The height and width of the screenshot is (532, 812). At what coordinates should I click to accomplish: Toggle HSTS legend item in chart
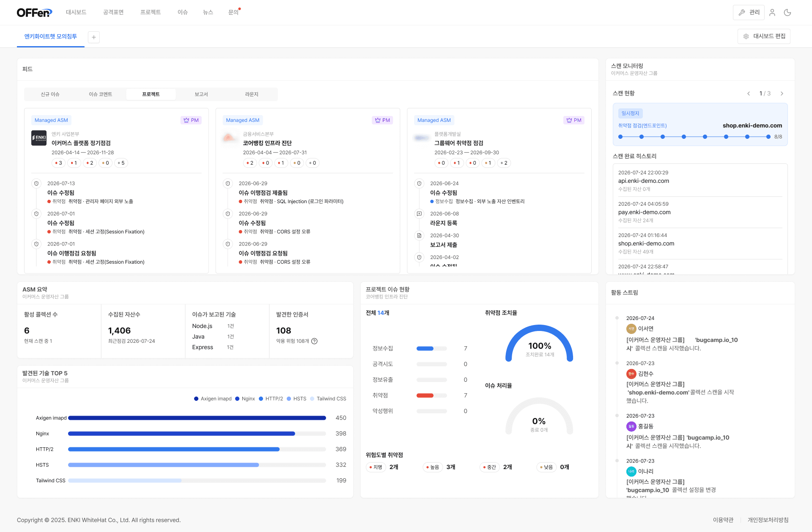point(296,399)
